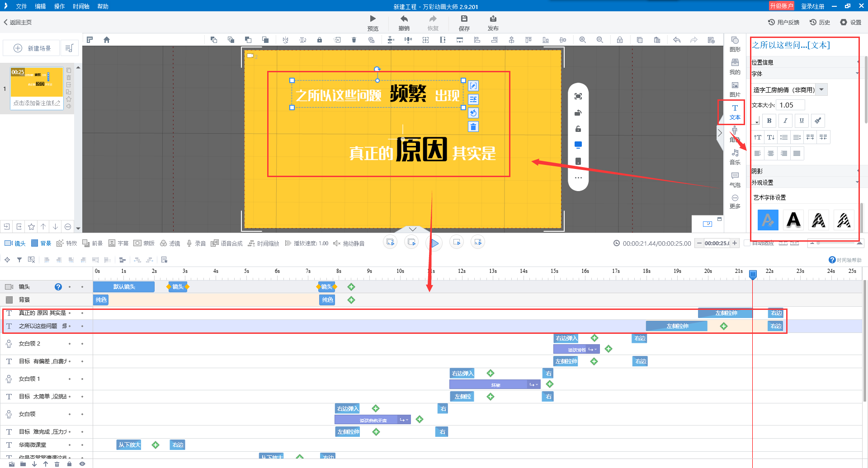Open the 更多 more panel
868x468 pixels.
tap(735, 201)
